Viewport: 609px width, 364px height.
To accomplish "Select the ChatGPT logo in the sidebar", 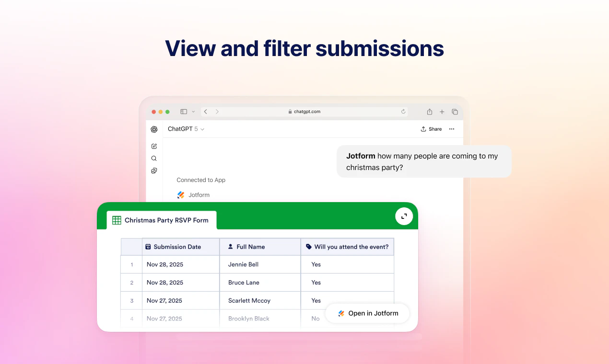I will 154,129.
